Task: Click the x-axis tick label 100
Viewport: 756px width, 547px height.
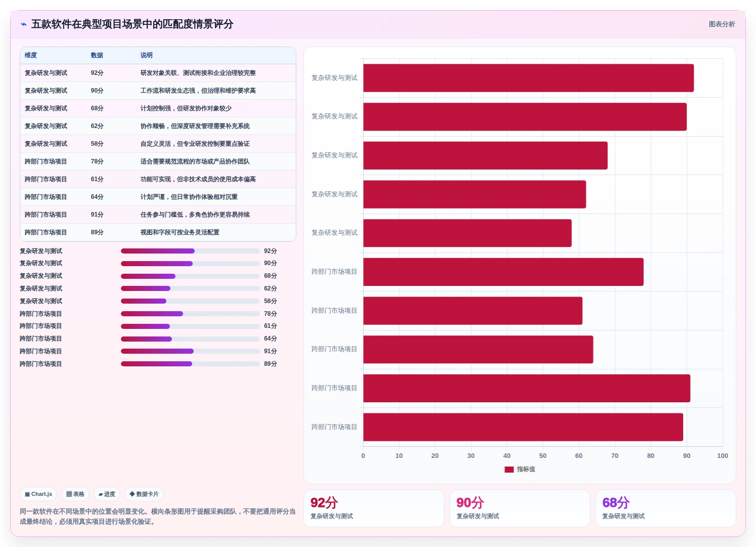Action: tap(723, 456)
